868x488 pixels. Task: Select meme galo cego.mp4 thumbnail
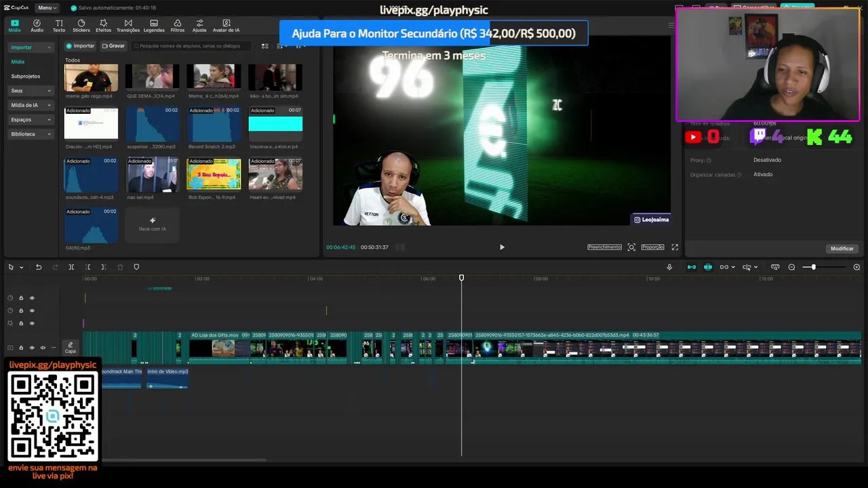click(x=91, y=78)
